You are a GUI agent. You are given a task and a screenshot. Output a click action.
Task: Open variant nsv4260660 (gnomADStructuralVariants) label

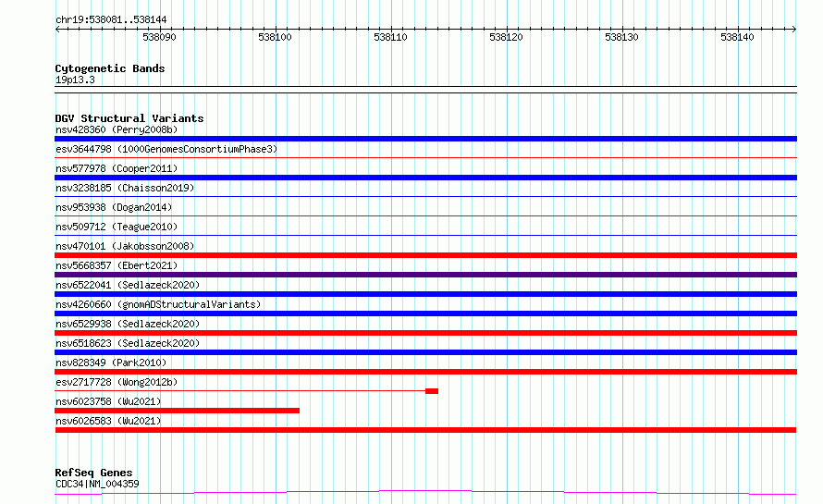click(x=158, y=304)
